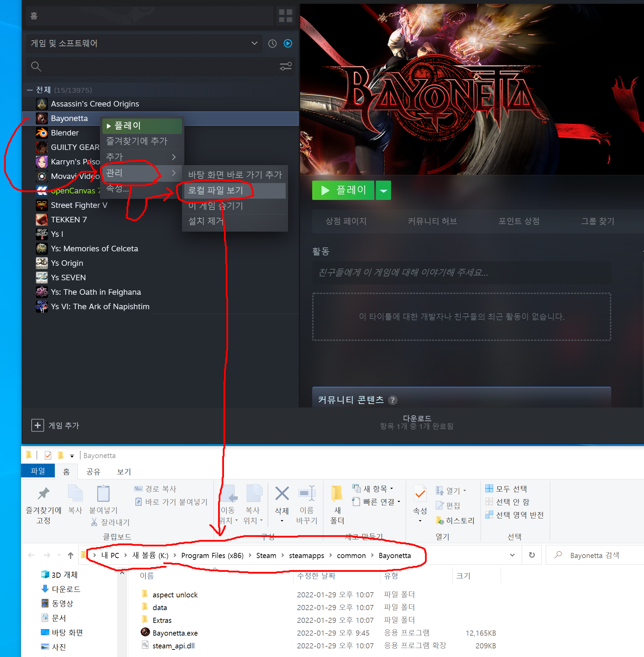Switch to the 보기 ribbon tab

[124, 472]
